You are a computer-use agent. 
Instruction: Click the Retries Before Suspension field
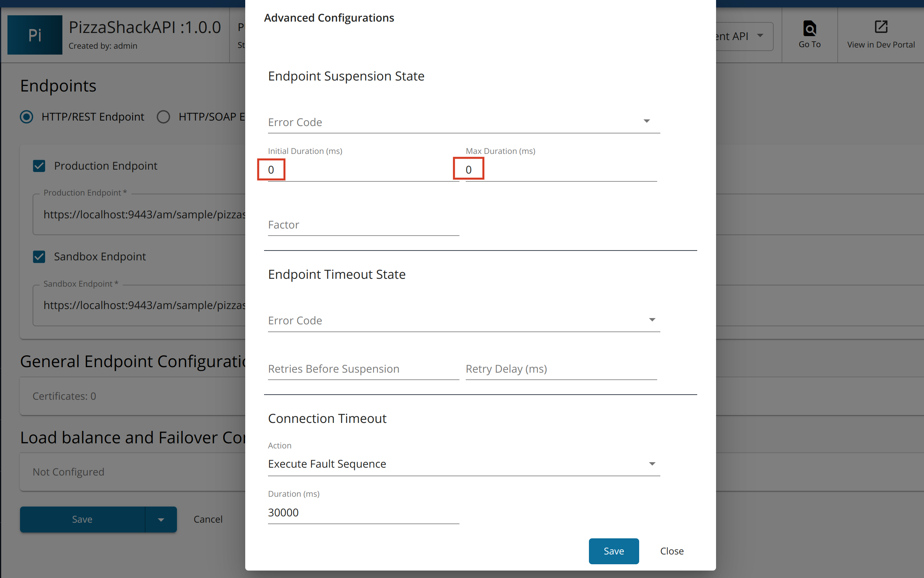363,369
